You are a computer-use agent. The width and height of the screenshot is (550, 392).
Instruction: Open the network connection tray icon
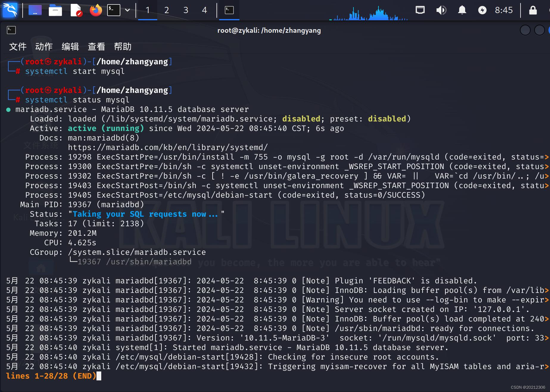pyautogui.click(x=420, y=10)
